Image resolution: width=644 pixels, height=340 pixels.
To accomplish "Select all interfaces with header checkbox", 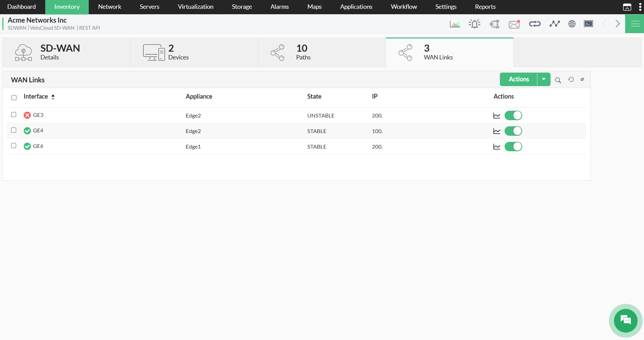I will [x=14, y=98].
